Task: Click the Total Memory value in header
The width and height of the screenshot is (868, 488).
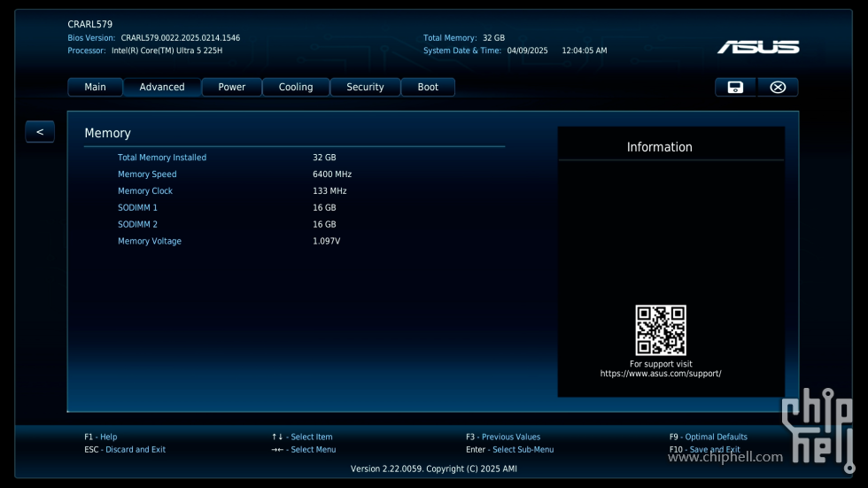Action: coord(494,38)
